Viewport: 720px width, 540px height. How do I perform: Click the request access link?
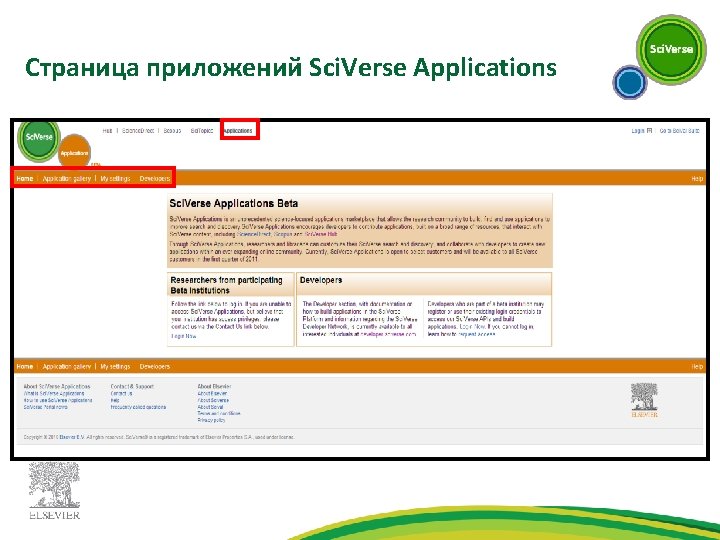pyautogui.click(x=477, y=334)
